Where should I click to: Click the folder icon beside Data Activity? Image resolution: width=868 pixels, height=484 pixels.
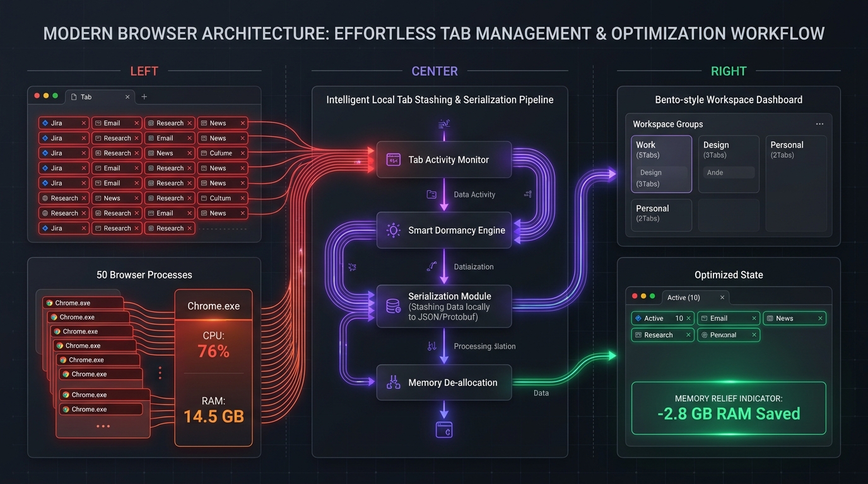[431, 195]
